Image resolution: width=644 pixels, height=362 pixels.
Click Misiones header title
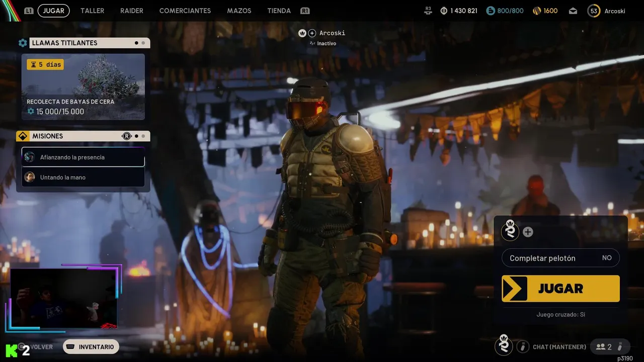tap(48, 136)
